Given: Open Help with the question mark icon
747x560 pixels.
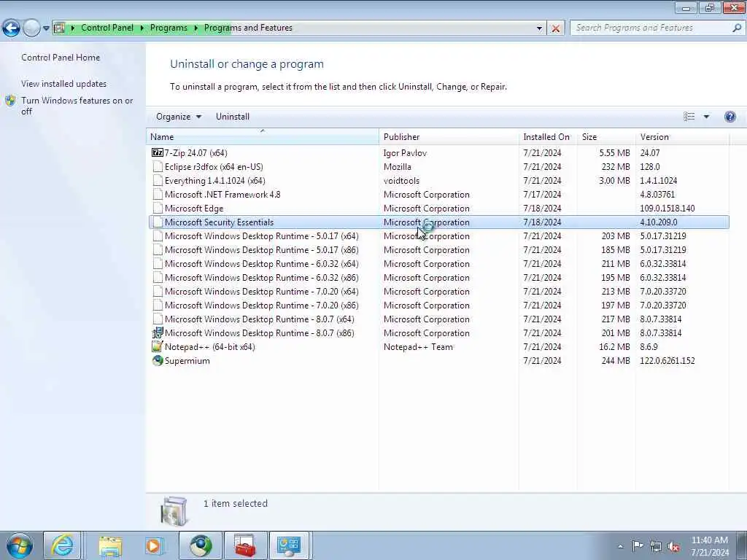Looking at the screenshot, I should 729,117.
